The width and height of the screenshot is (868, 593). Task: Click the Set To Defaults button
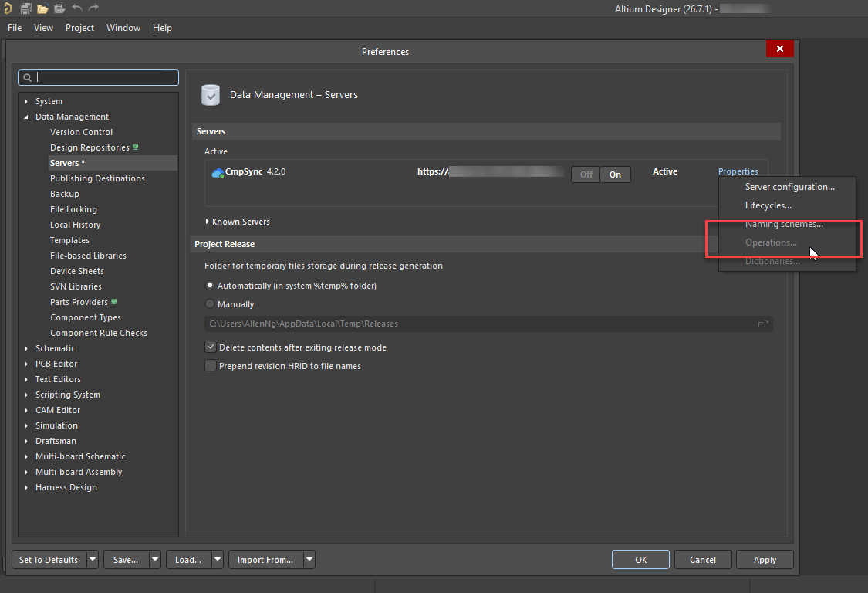49,560
